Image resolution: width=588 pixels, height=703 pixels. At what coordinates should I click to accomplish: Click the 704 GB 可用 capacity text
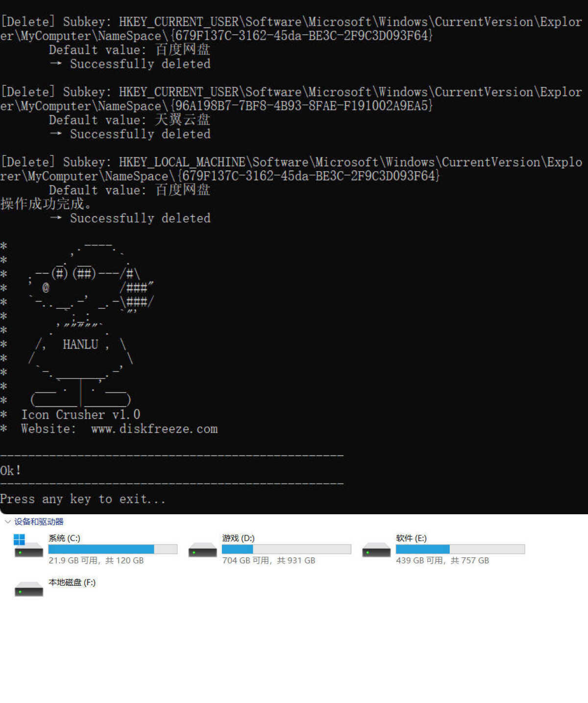269,560
